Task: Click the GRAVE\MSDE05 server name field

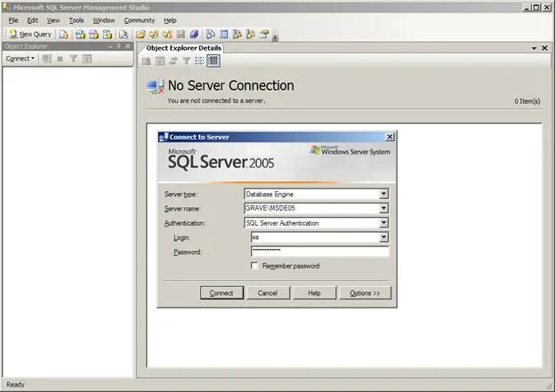Action: tap(311, 208)
